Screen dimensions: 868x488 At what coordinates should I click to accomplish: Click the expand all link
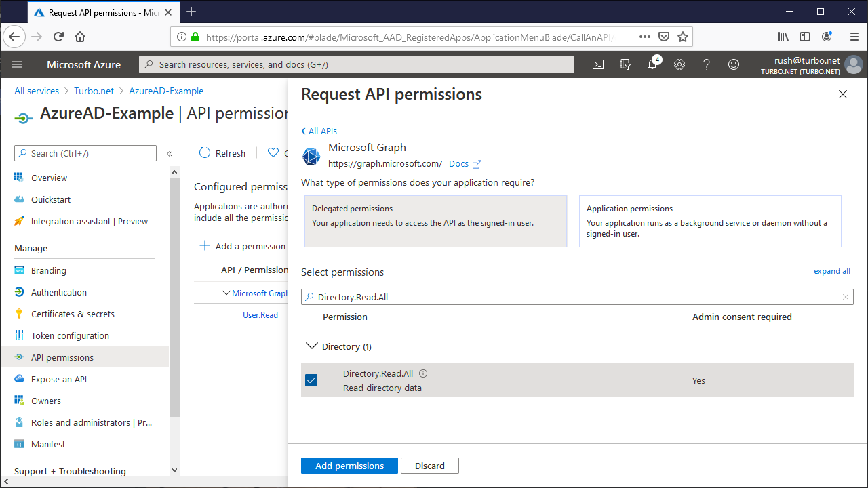point(832,271)
